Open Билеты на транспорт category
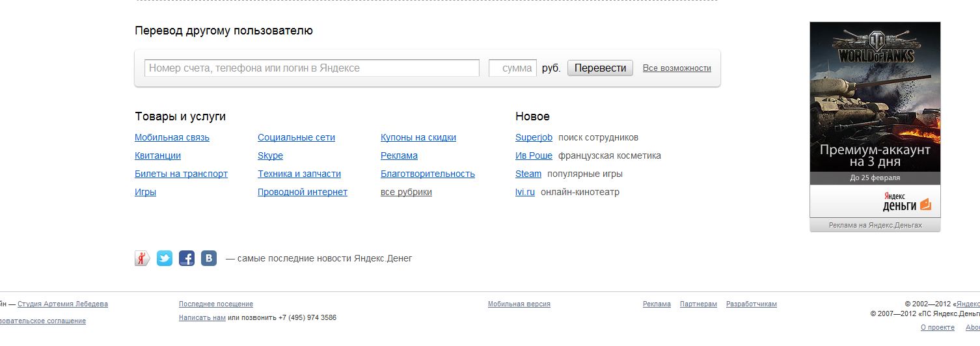This screenshot has width=980, height=346. [x=181, y=174]
